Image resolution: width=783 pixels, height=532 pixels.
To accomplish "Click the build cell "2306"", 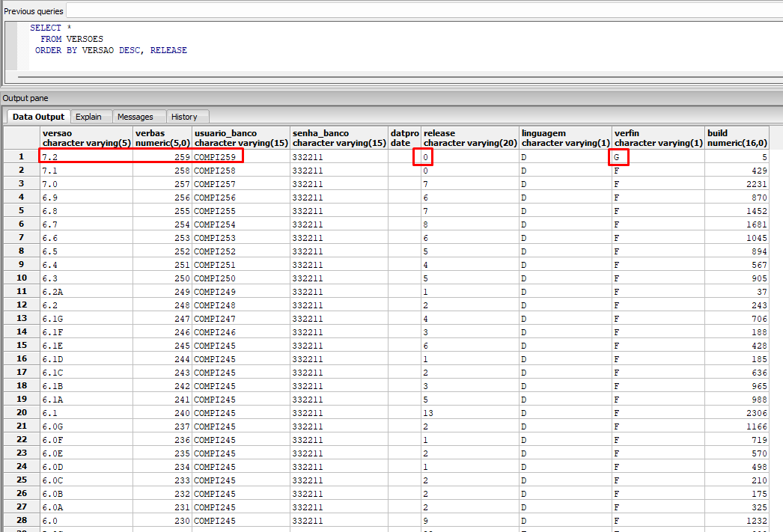I will [x=737, y=413].
